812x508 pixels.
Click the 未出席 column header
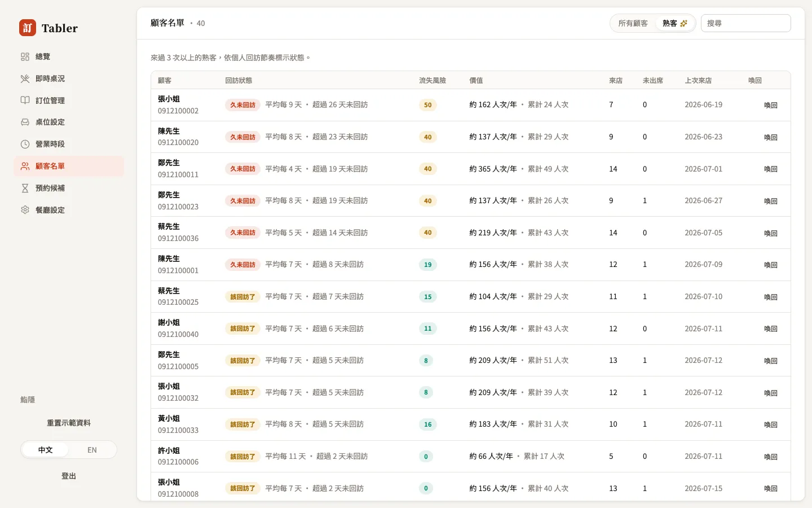click(x=653, y=80)
